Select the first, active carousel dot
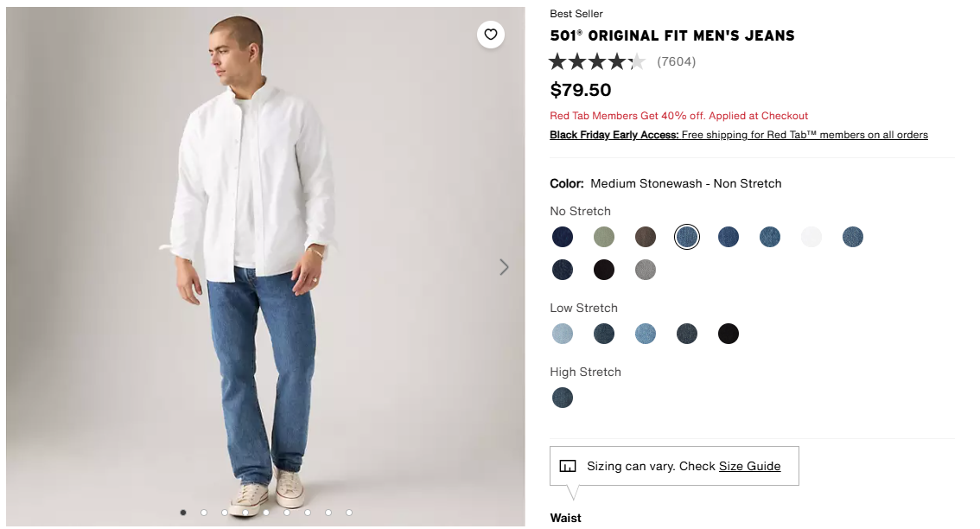Screen dimensions: 980x529 click(183, 513)
